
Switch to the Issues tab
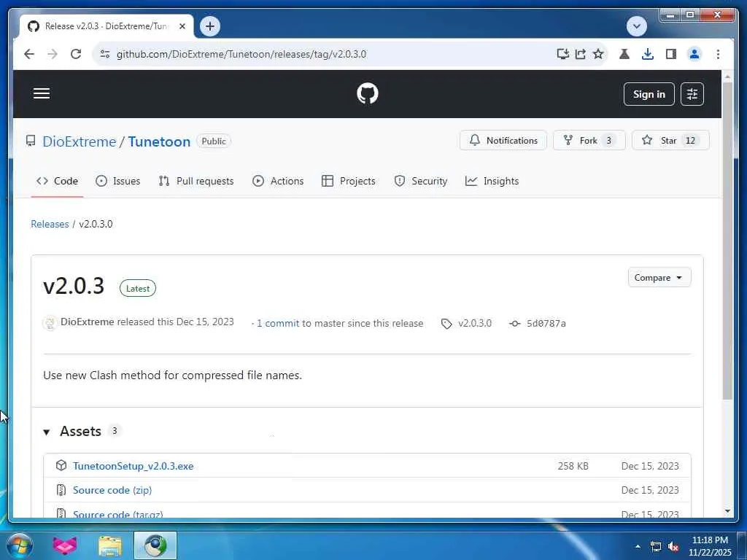click(117, 181)
